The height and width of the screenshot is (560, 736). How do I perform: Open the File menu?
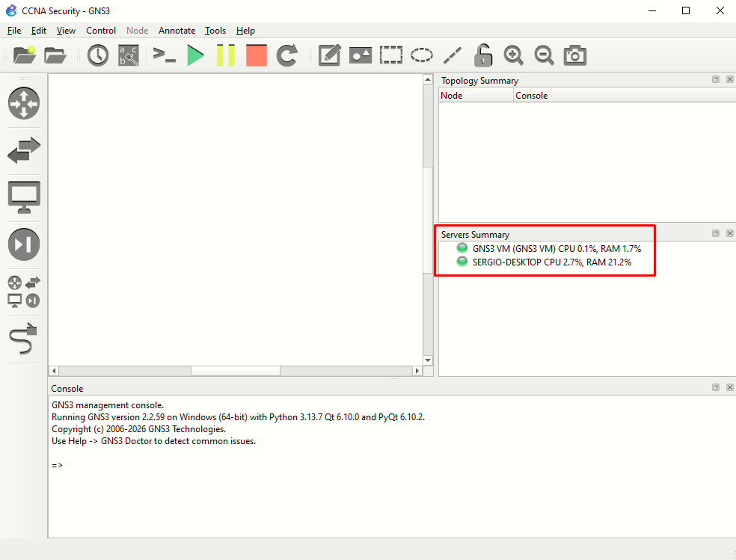pyautogui.click(x=14, y=31)
